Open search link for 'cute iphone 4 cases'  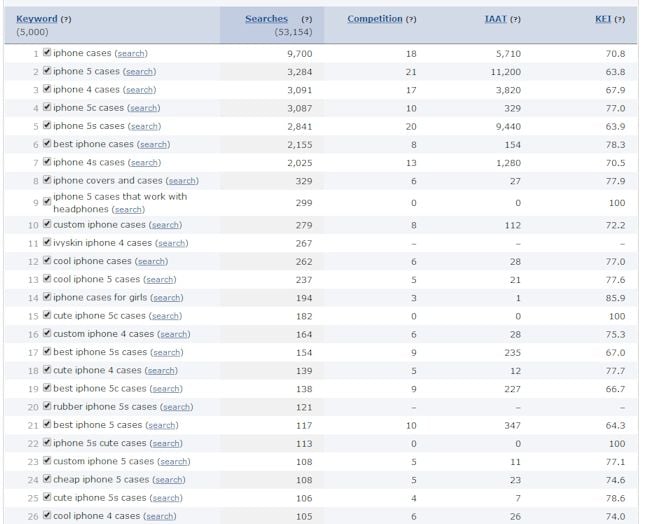click(161, 371)
